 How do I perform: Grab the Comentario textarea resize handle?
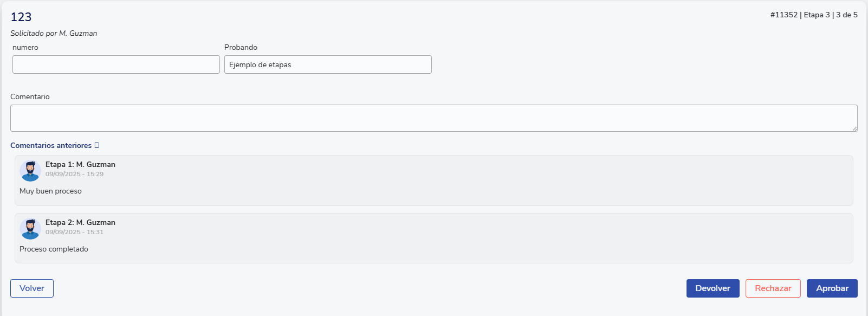tap(854, 128)
